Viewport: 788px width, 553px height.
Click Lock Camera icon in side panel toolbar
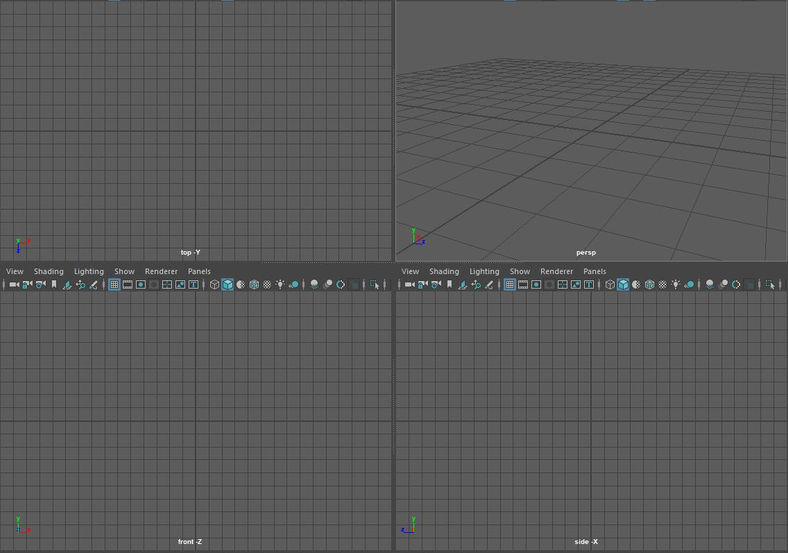tap(423, 285)
